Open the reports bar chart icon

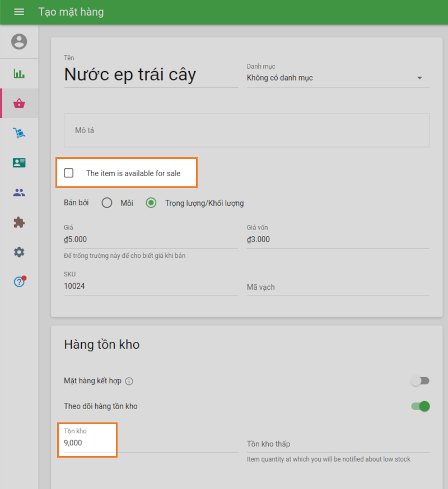pos(19,74)
